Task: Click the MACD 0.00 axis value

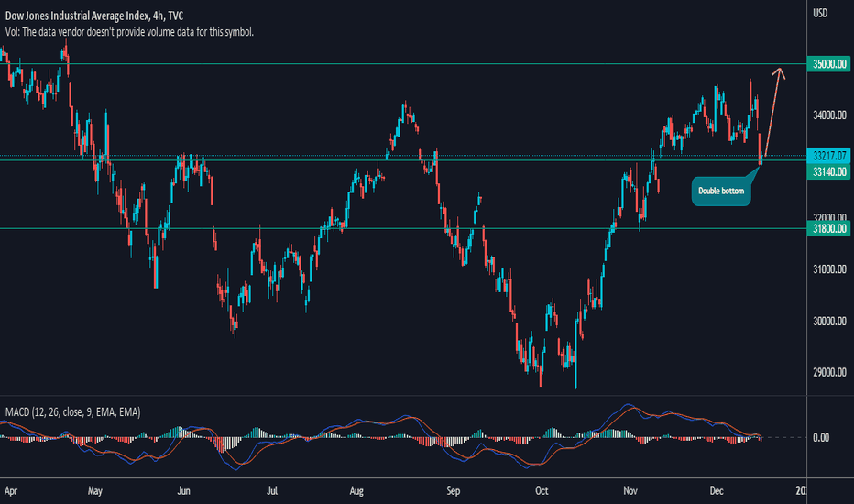Action: [x=821, y=437]
